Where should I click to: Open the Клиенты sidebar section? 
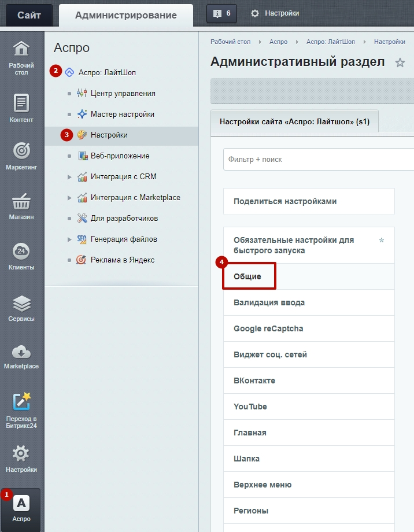(x=21, y=256)
